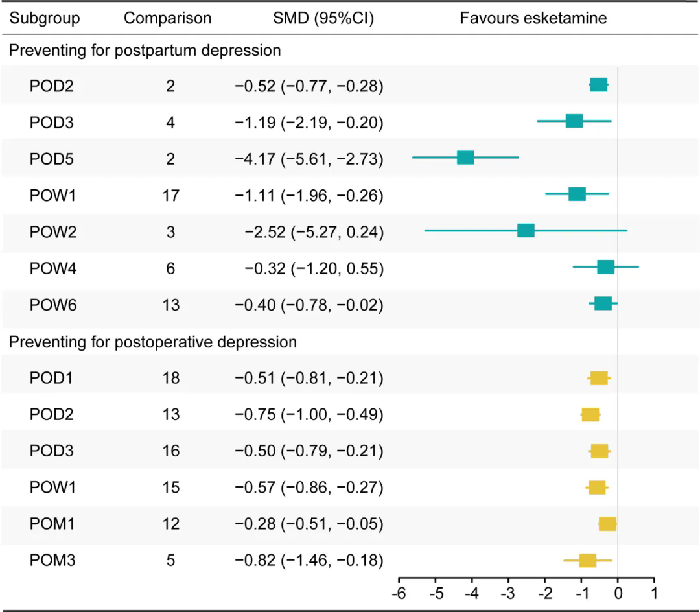Select the Subgroup column header
The image size is (700, 612).
[x=45, y=18]
